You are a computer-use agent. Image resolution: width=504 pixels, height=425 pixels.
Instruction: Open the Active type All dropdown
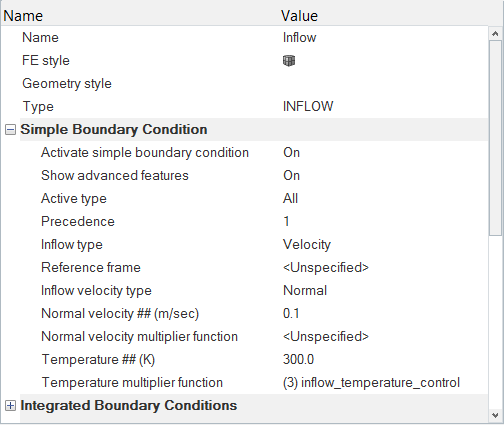pyautogui.click(x=290, y=199)
